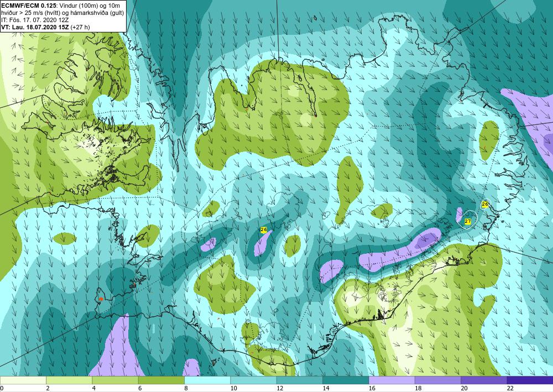This screenshot has height=392, width=553.
Task: Click the legend scale number 14
Action: pyautogui.click(x=326, y=388)
